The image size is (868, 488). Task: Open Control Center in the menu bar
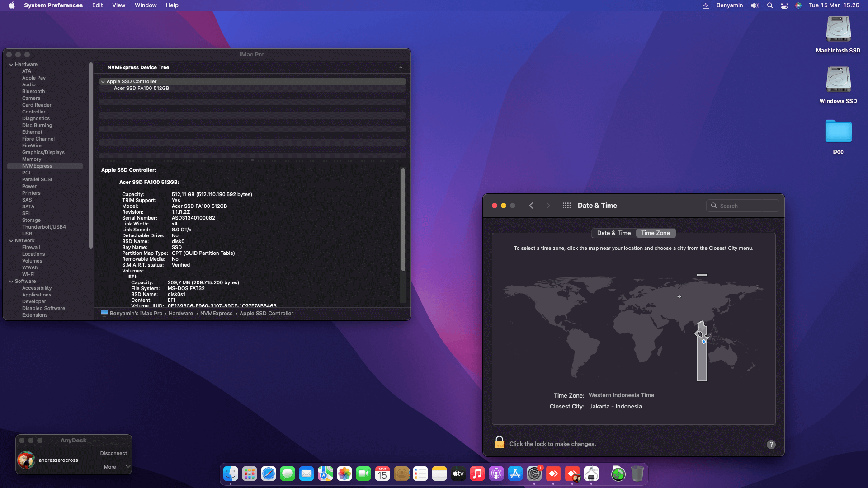784,5
